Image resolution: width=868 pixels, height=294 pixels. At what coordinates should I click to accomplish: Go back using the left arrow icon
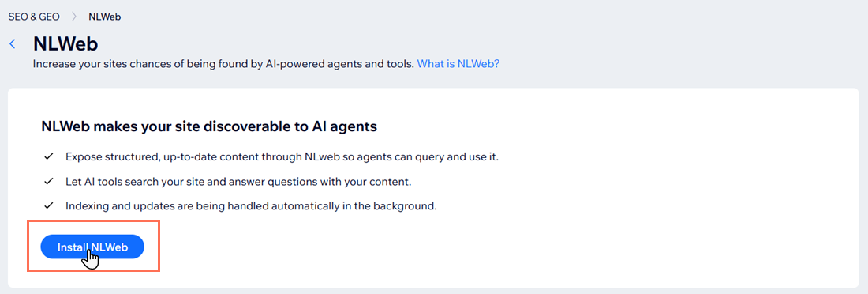tap(13, 44)
